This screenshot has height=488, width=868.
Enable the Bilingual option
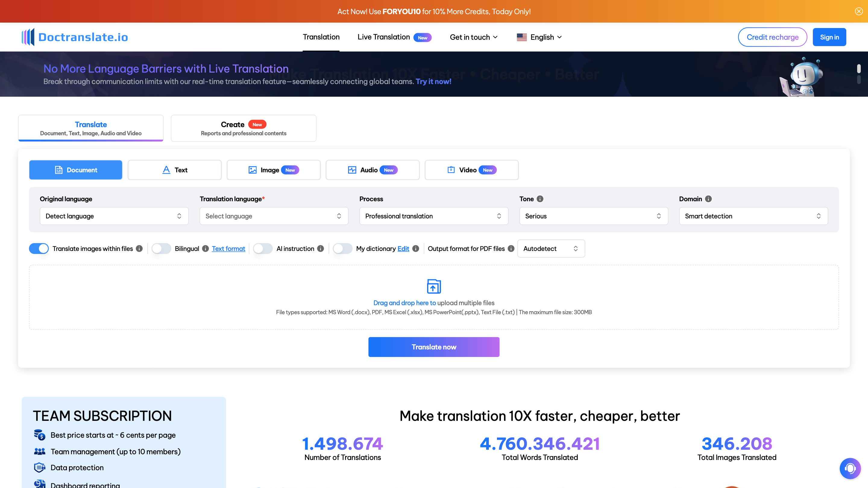pos(161,249)
